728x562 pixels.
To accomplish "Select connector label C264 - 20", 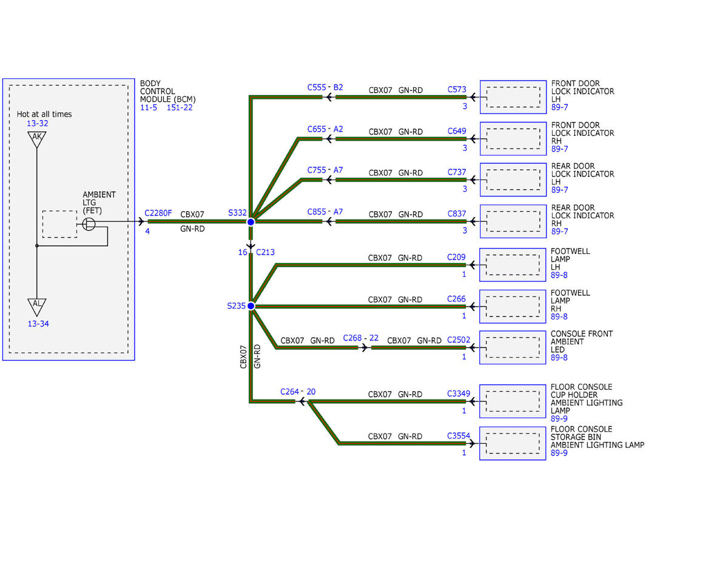I will tap(298, 392).
